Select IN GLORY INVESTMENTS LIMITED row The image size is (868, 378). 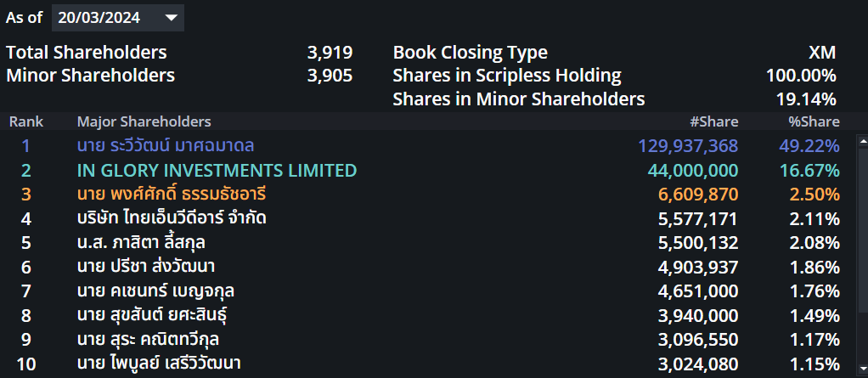click(428, 171)
